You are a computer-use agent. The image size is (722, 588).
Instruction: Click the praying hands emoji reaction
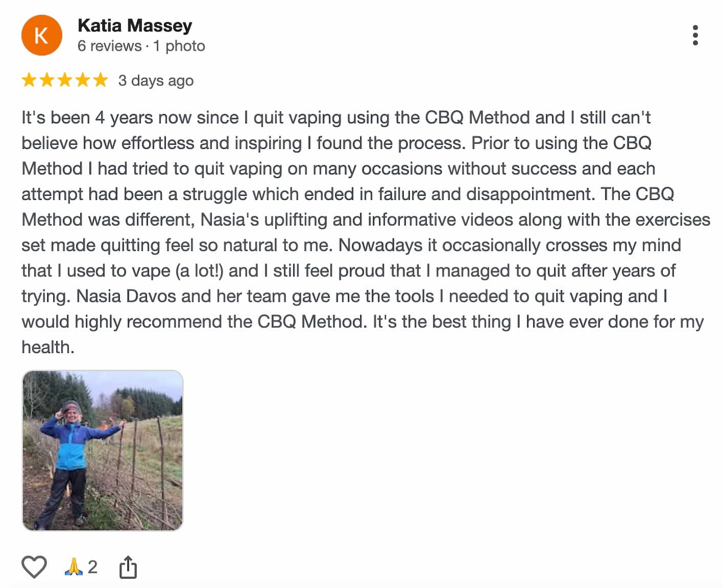74,567
